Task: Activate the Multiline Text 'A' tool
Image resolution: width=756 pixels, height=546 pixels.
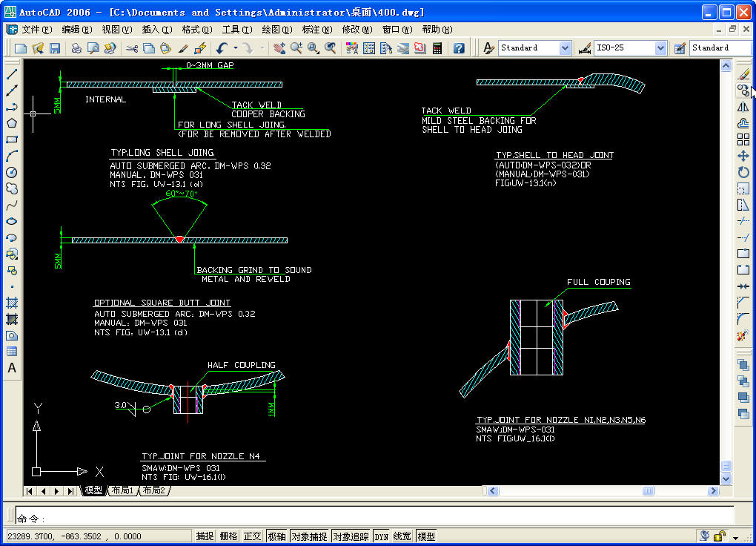Action: (12, 368)
